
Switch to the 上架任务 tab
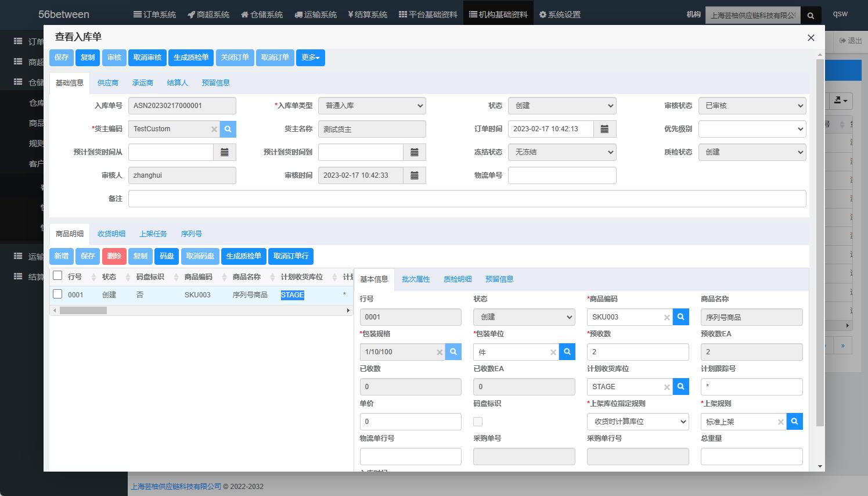(x=153, y=234)
